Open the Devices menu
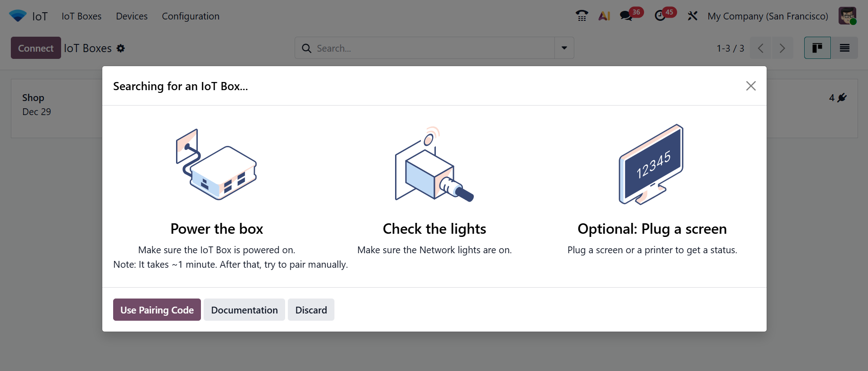Screen dimensions: 868x371 tap(132, 16)
